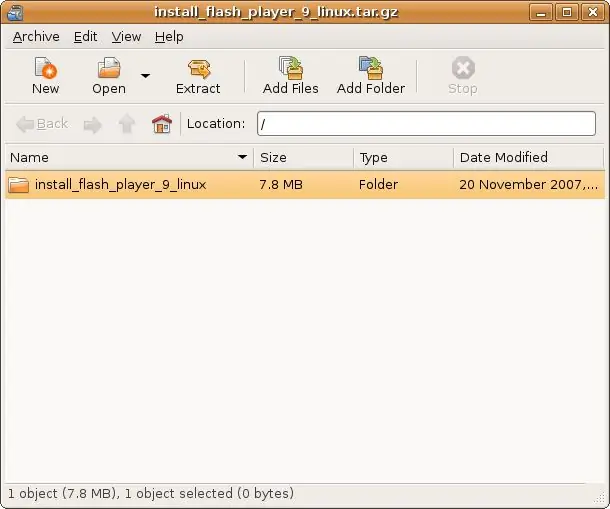Open the window menu icon in title bar

14,12
